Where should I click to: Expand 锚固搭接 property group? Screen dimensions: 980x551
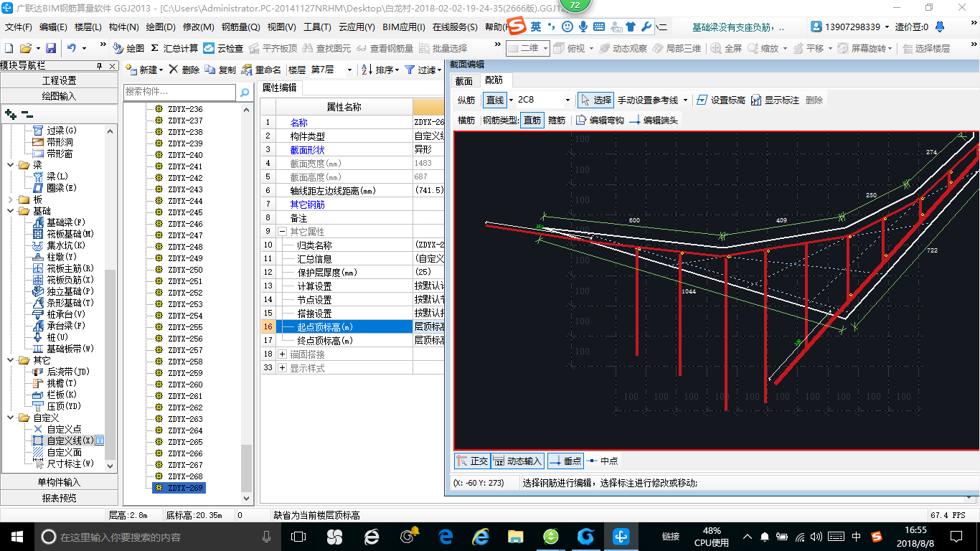tap(282, 354)
